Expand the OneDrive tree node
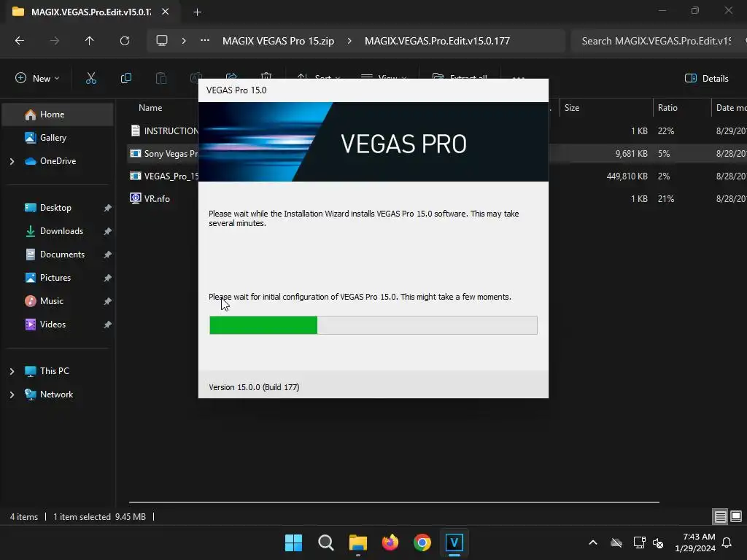 coord(12,161)
